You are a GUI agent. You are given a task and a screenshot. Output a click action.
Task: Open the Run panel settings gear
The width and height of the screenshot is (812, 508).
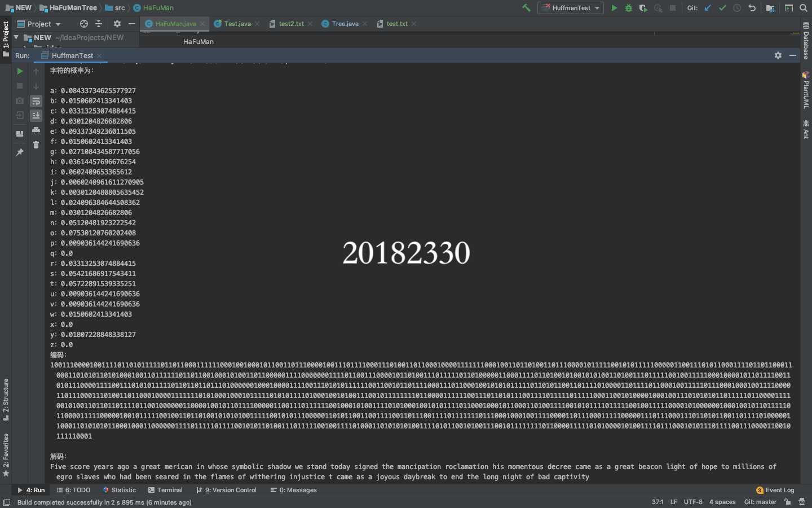pyautogui.click(x=778, y=55)
